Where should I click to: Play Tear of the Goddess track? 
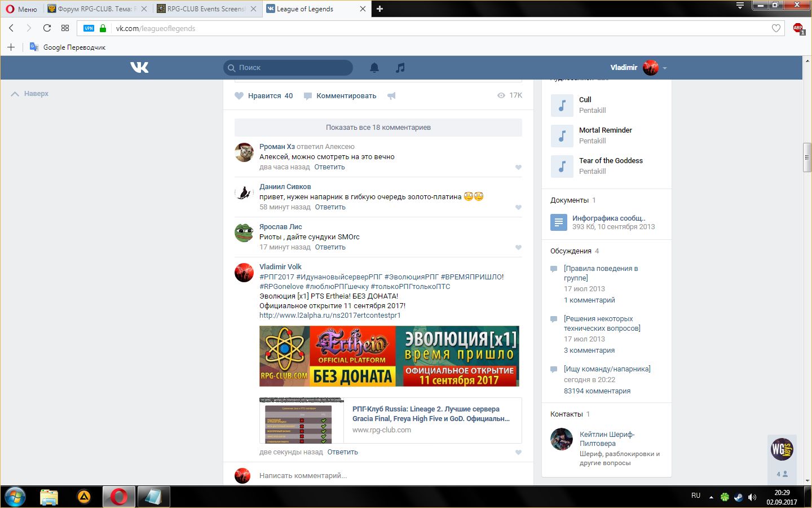coord(562,166)
